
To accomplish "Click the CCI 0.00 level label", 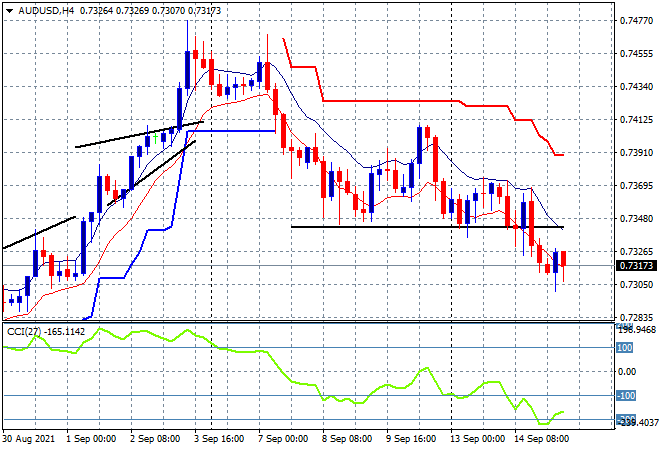I will click(x=627, y=372).
